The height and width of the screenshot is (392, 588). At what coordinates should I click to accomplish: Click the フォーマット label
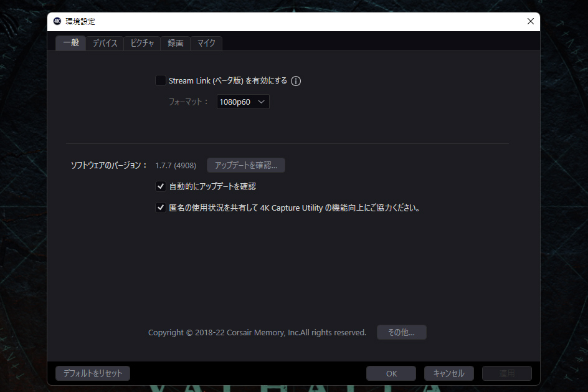coord(188,102)
